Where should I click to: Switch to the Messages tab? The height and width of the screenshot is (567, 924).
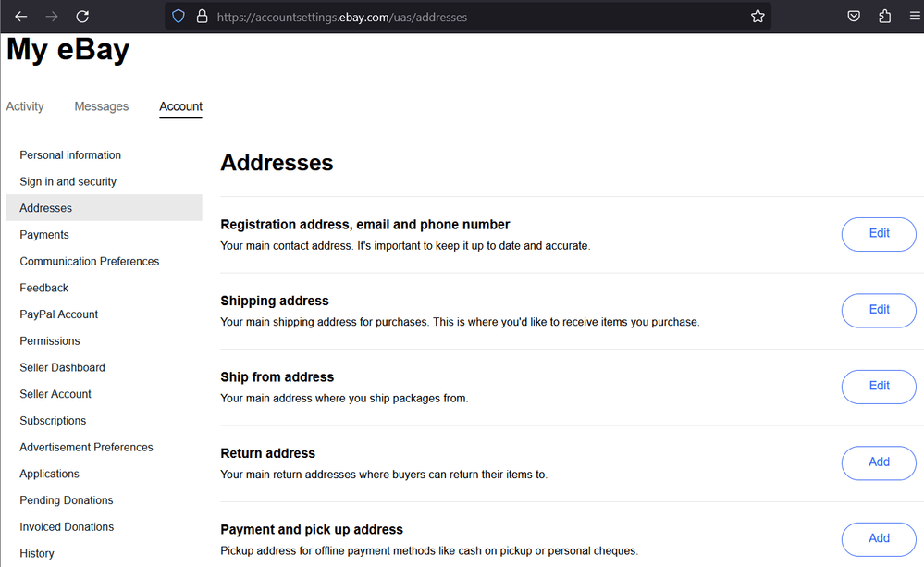[x=102, y=106]
